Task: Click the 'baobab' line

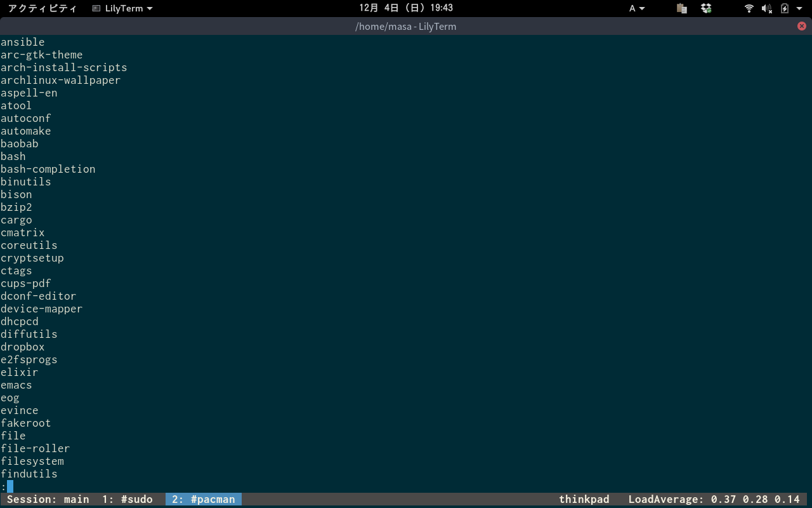Action: pos(20,144)
